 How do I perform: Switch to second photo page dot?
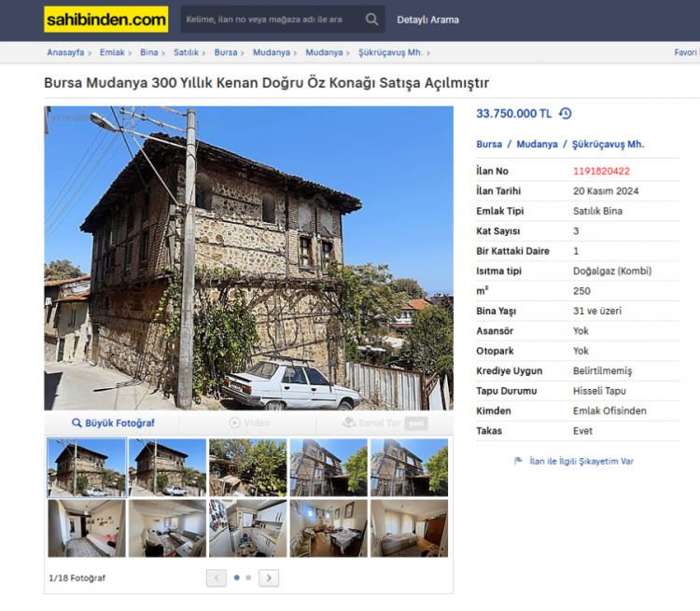(248, 578)
